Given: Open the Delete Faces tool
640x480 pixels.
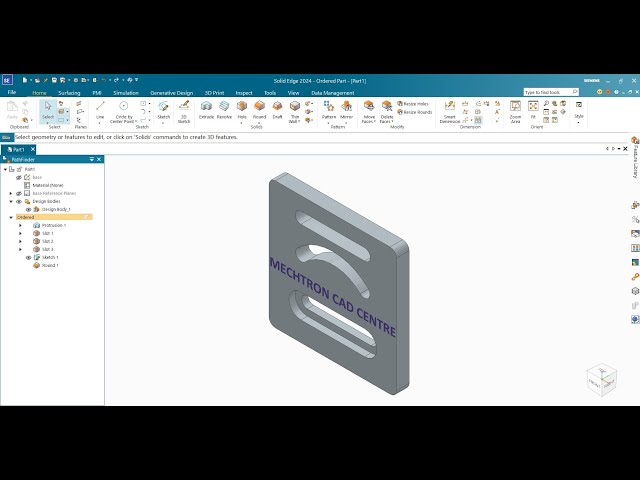Looking at the screenshot, I should click(387, 112).
